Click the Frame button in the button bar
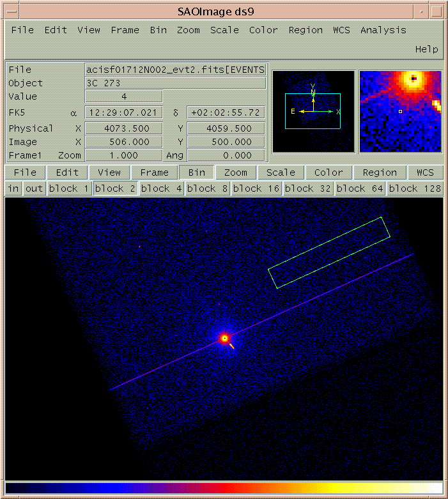 tap(155, 173)
